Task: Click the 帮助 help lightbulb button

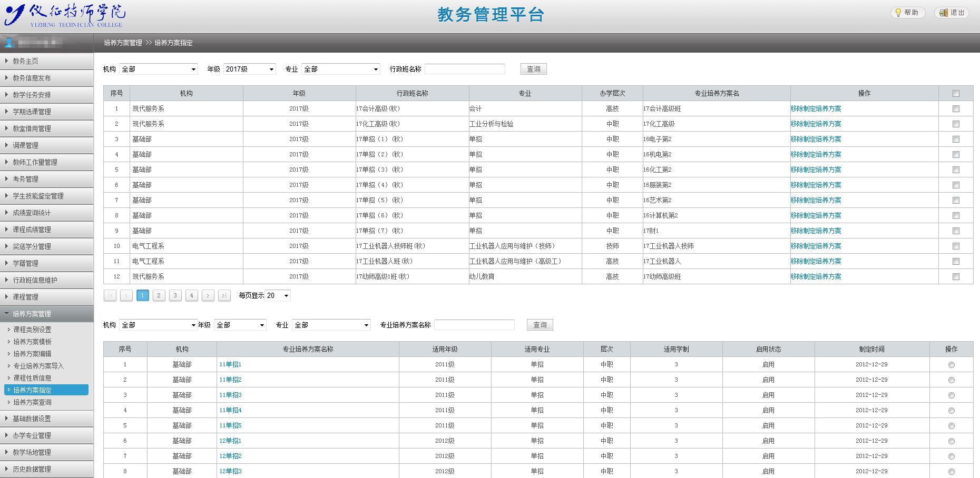Action: 908,13
